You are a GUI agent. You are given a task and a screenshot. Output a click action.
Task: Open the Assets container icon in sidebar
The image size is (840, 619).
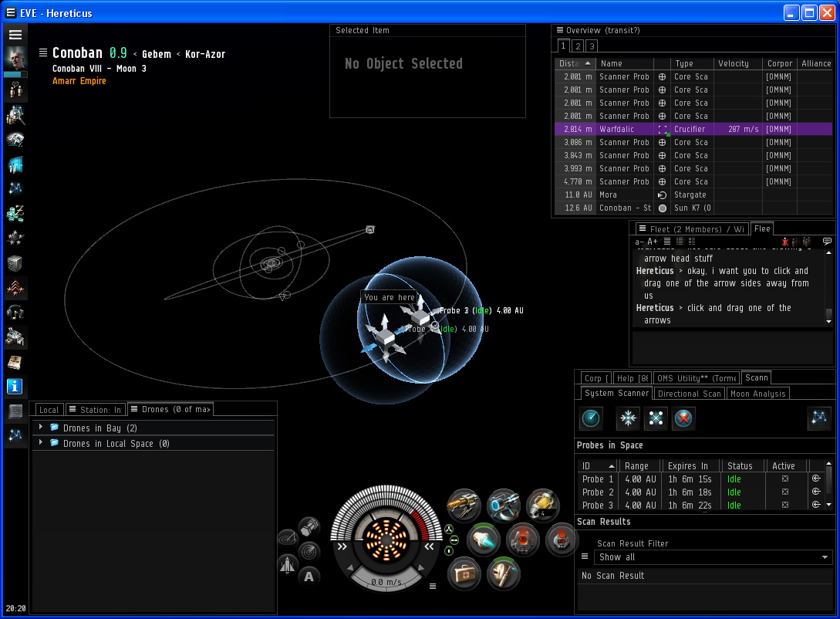click(x=15, y=263)
